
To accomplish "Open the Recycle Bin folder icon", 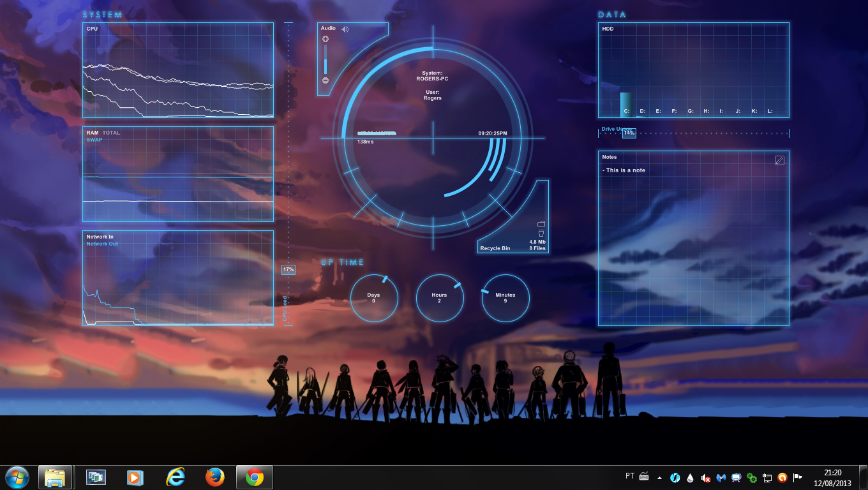I will coord(541,224).
